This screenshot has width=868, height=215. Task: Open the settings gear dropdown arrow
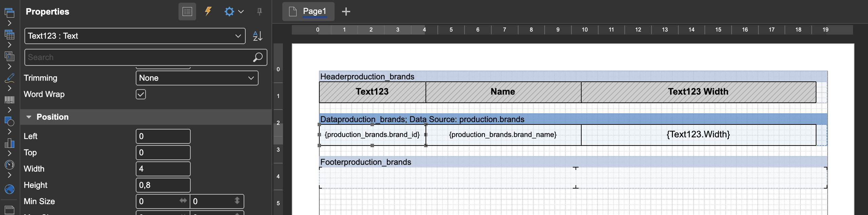tap(241, 12)
